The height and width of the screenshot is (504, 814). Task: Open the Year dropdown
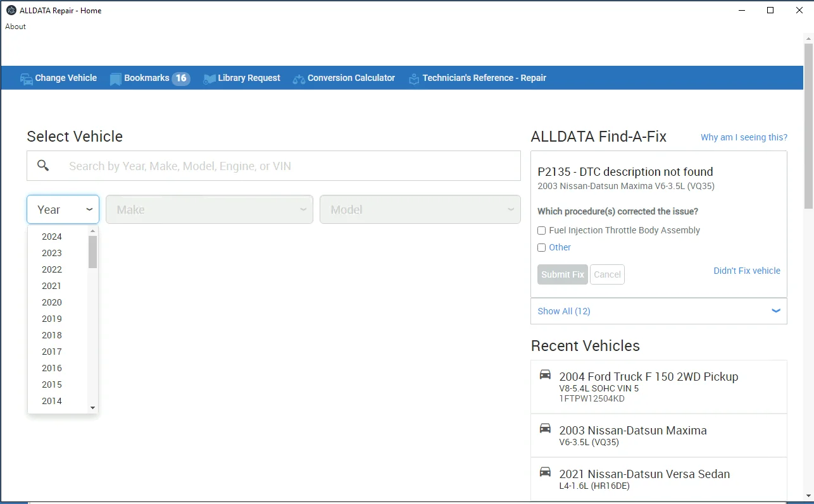63,209
